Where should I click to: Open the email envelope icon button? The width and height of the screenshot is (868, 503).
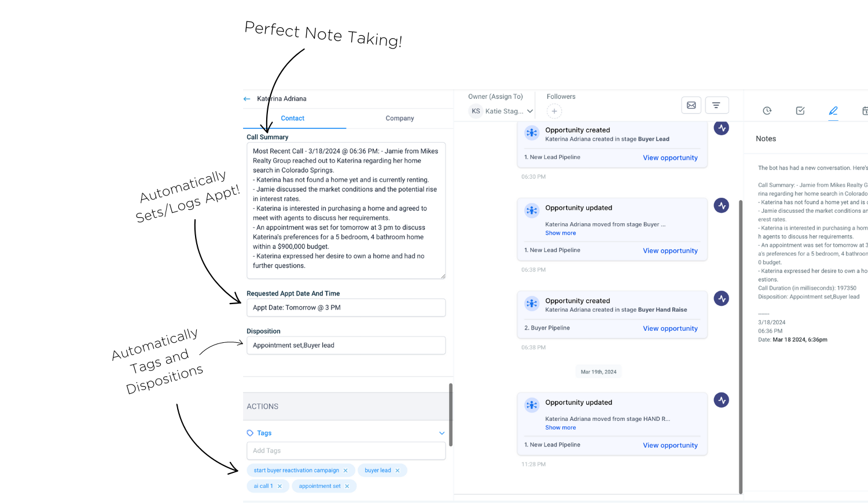pos(691,105)
